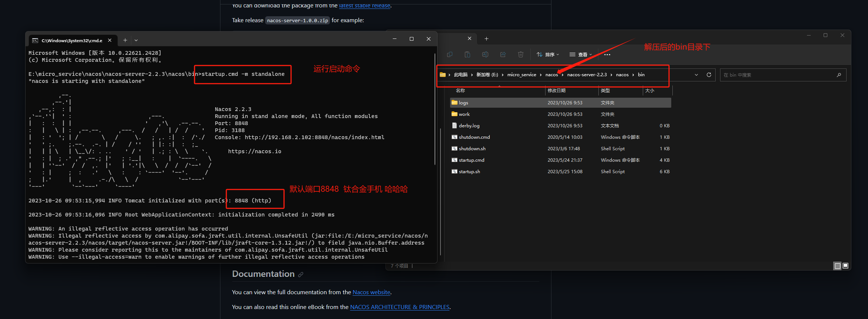Click the 在 bin 中搜索 search field

(x=783, y=75)
